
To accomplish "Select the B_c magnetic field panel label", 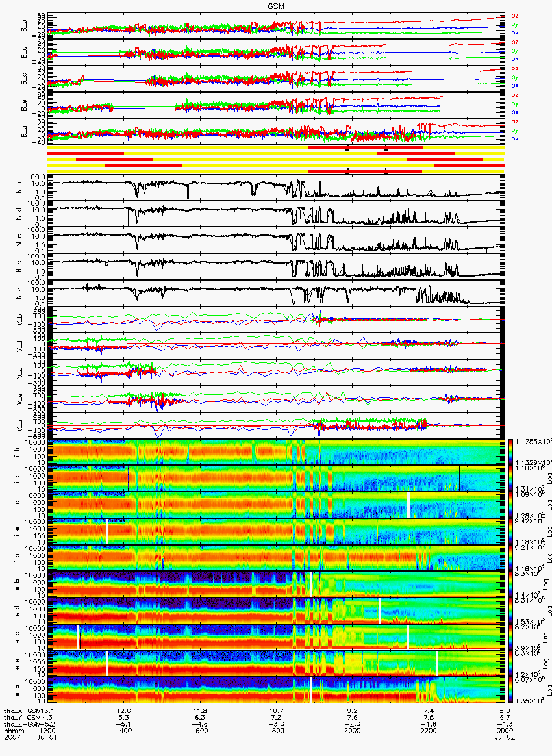I will [x=23, y=79].
